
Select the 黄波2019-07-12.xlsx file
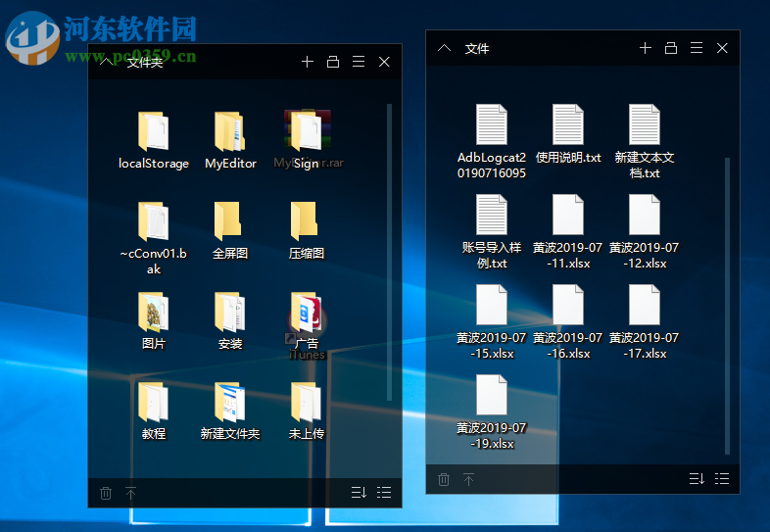point(645,232)
